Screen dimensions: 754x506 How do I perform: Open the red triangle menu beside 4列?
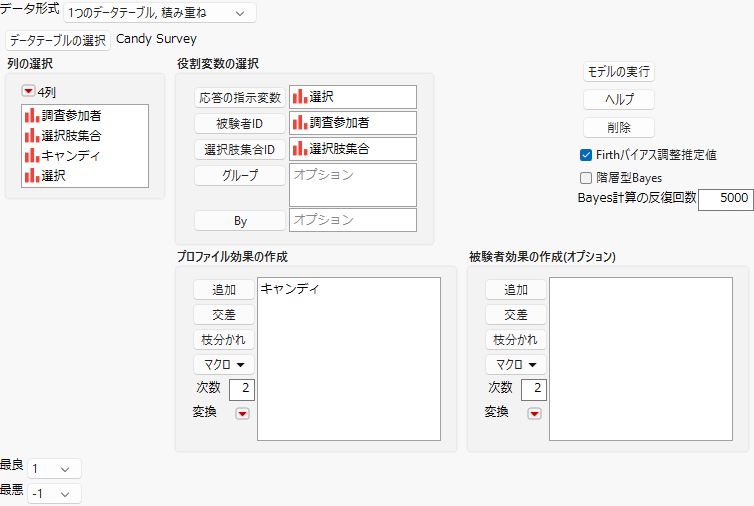pos(28,91)
